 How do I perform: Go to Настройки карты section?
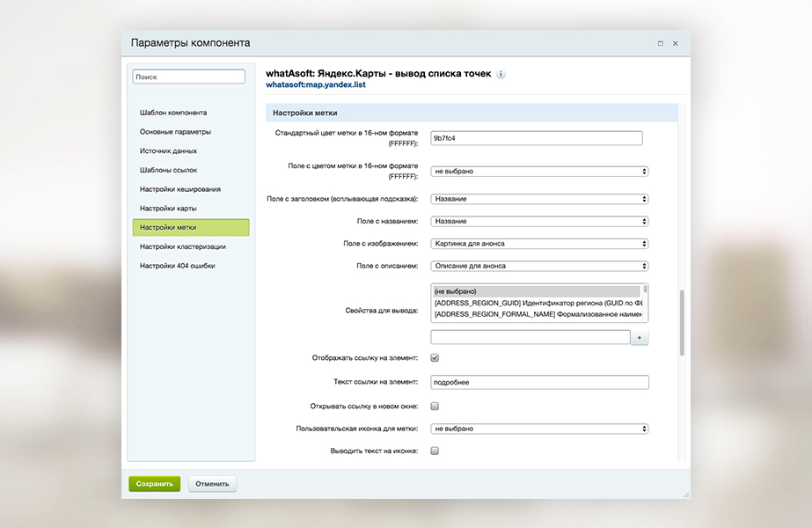coord(168,209)
